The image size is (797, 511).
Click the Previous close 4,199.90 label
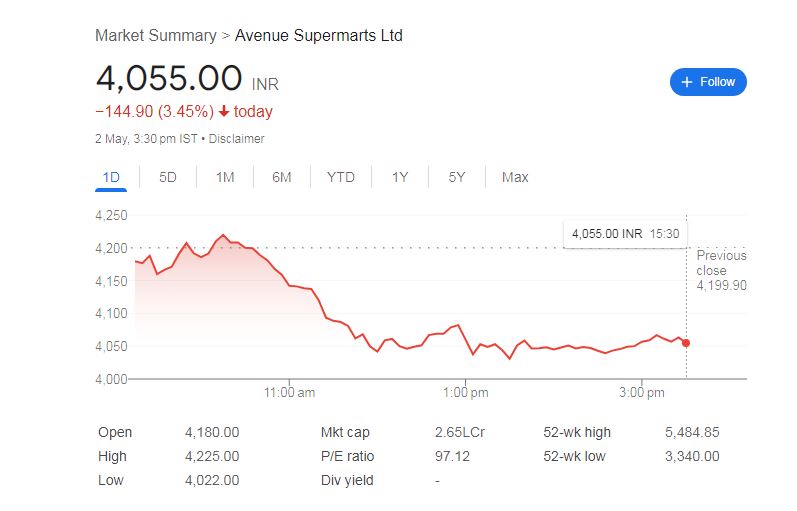coord(721,270)
